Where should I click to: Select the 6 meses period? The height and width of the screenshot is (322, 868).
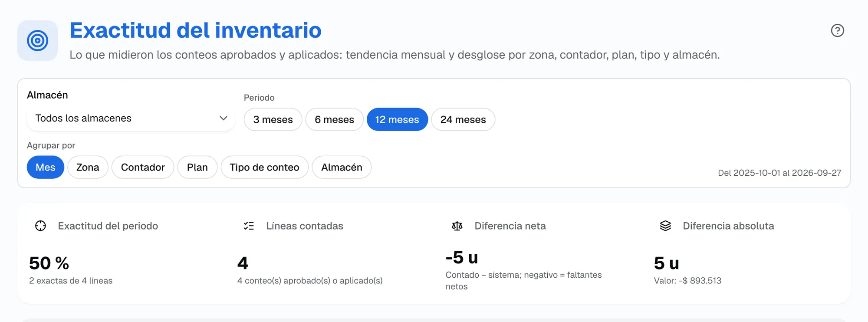[335, 119]
